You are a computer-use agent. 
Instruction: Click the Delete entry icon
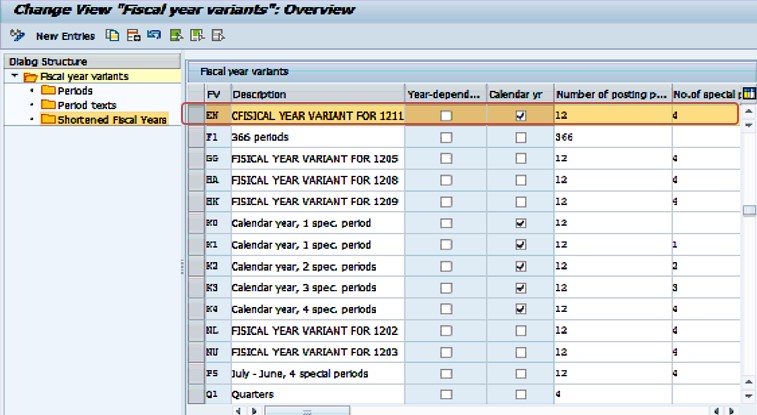tap(133, 35)
